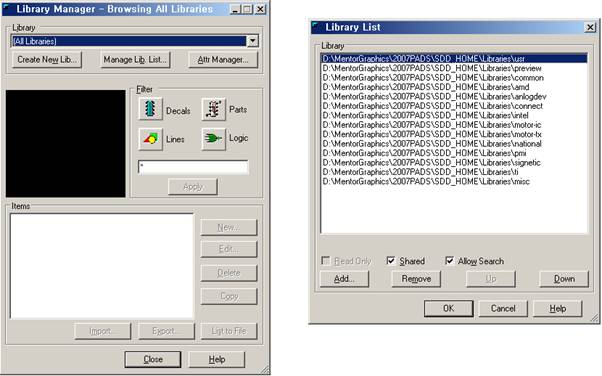Cancel the Library List dialog
This screenshot has width=602, height=376.
click(x=503, y=308)
